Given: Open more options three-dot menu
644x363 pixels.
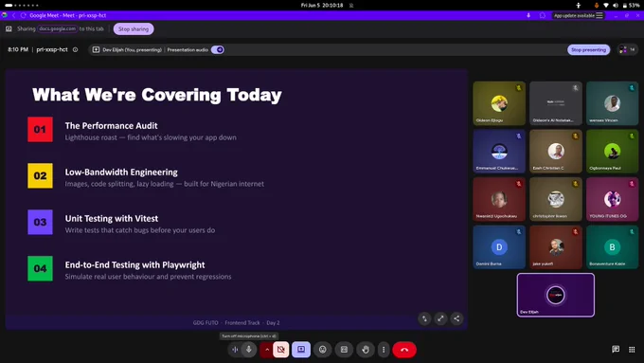Looking at the screenshot, I should 384,350.
